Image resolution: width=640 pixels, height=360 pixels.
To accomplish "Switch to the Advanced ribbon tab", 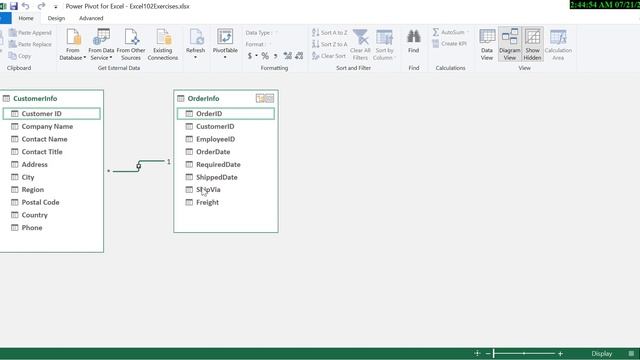I will [x=91, y=18].
